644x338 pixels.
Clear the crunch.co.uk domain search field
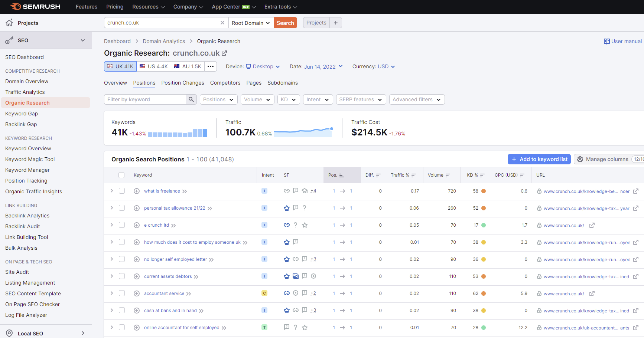[222, 23]
